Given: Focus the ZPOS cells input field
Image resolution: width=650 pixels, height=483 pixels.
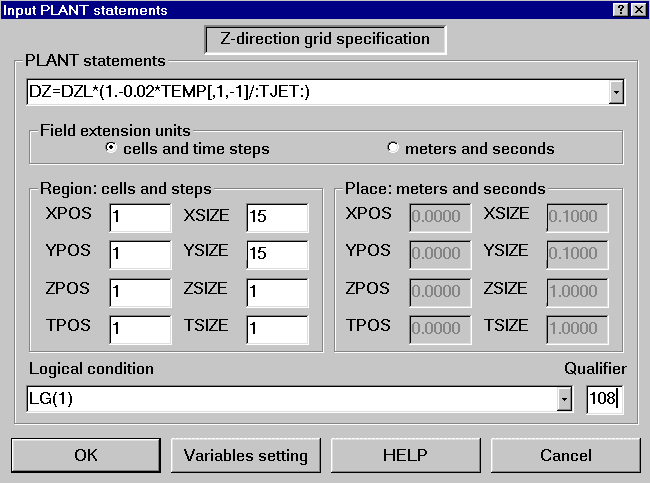Looking at the screenshot, I should (141, 292).
